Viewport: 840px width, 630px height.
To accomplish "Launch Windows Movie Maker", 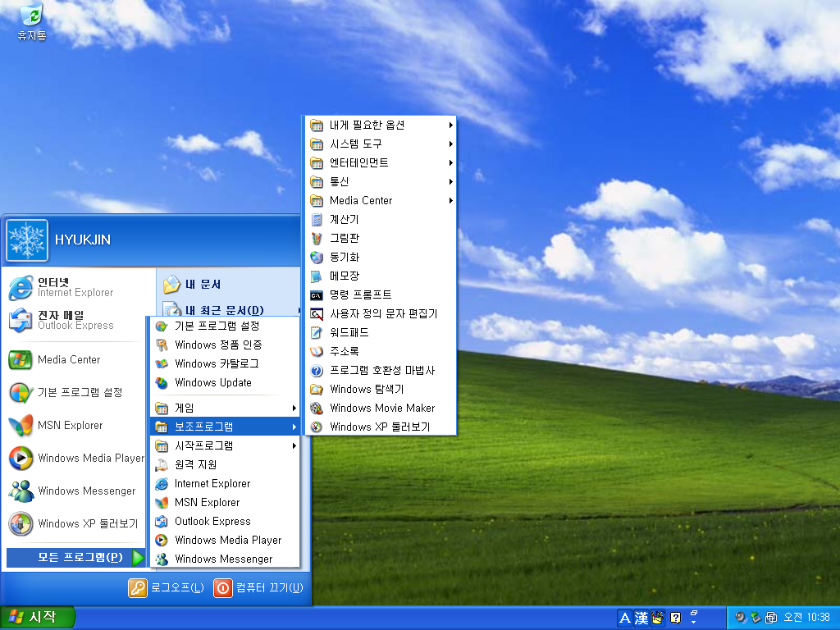I will pos(381,409).
